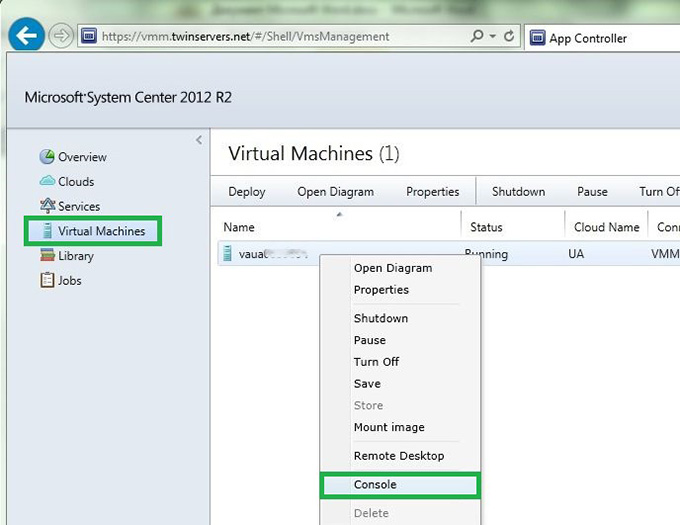Open the Jobs navigation item

pyautogui.click(x=69, y=281)
